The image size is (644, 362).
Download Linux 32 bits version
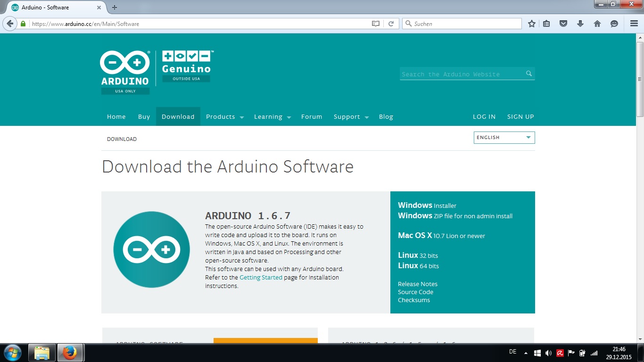pyautogui.click(x=418, y=255)
